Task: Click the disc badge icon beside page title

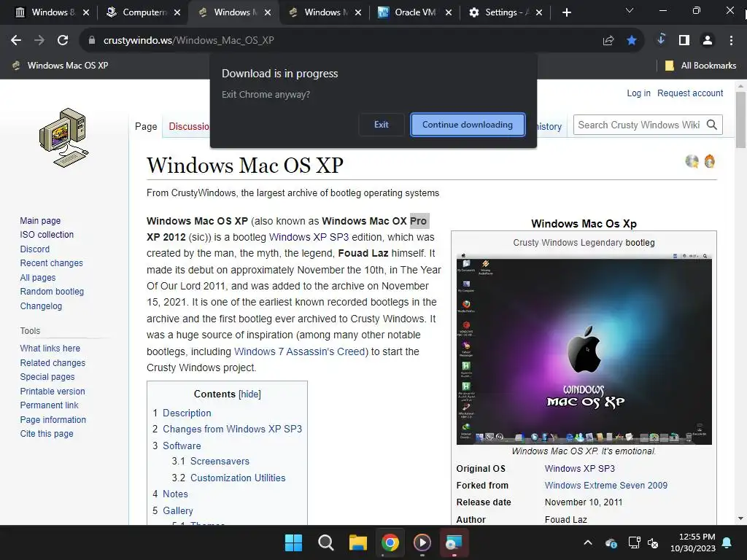Action: [692, 161]
